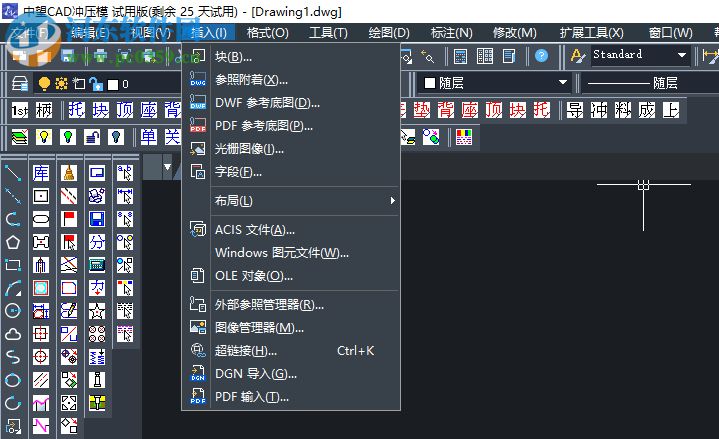Viewport: 719px width, 439px height.
Task: Select the Rectangle drawing tool
Action: 13,265
